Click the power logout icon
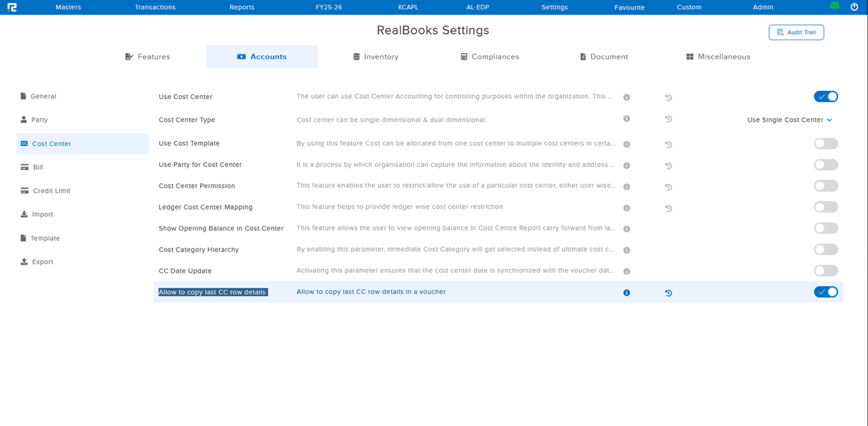The image size is (868, 426). pyautogui.click(x=854, y=7)
